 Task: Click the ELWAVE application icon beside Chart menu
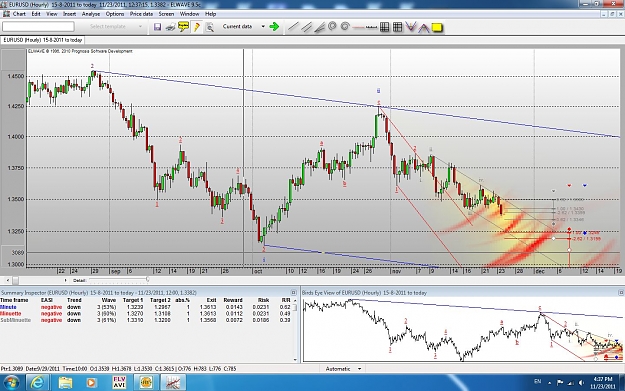coord(6,14)
